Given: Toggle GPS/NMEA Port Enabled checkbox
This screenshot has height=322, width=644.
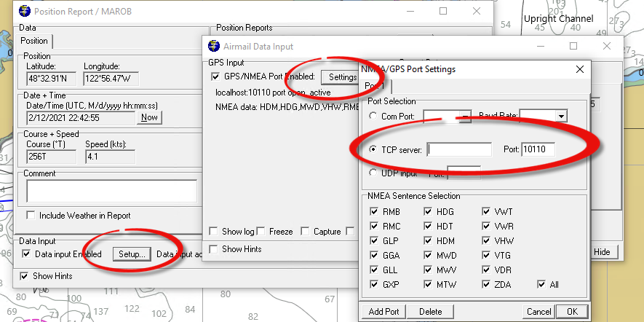Looking at the screenshot, I should tap(215, 76).
